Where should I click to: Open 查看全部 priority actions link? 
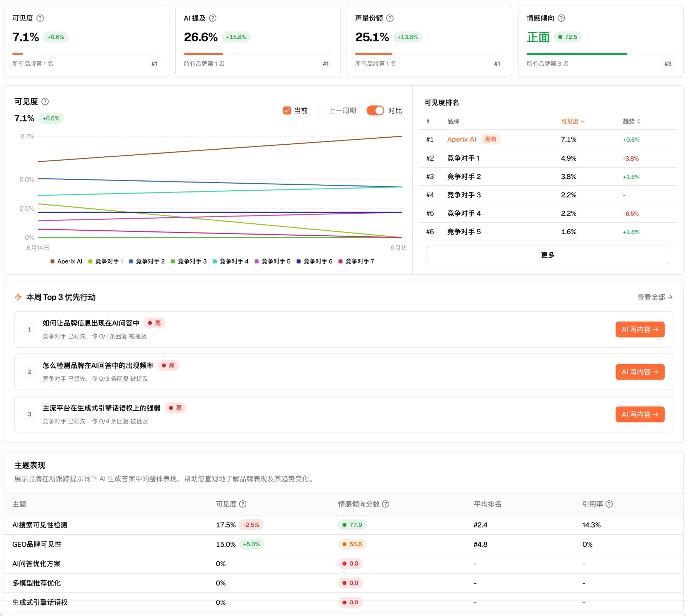655,297
